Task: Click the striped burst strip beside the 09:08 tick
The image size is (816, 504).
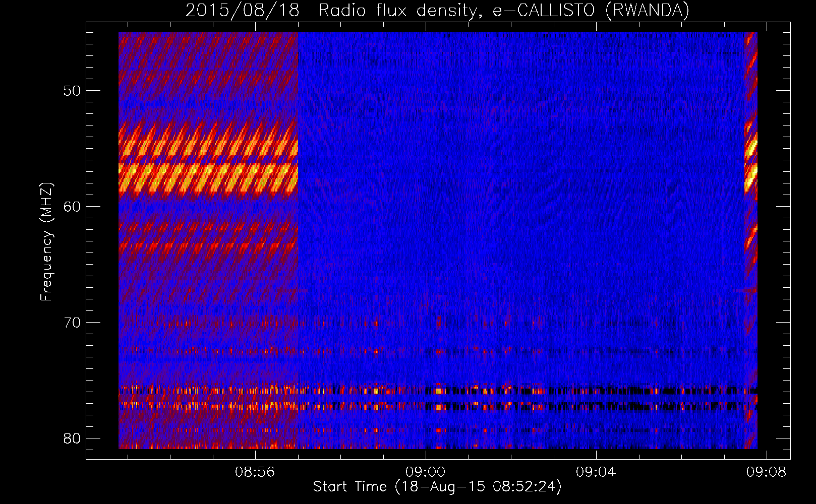Action: coord(751,240)
